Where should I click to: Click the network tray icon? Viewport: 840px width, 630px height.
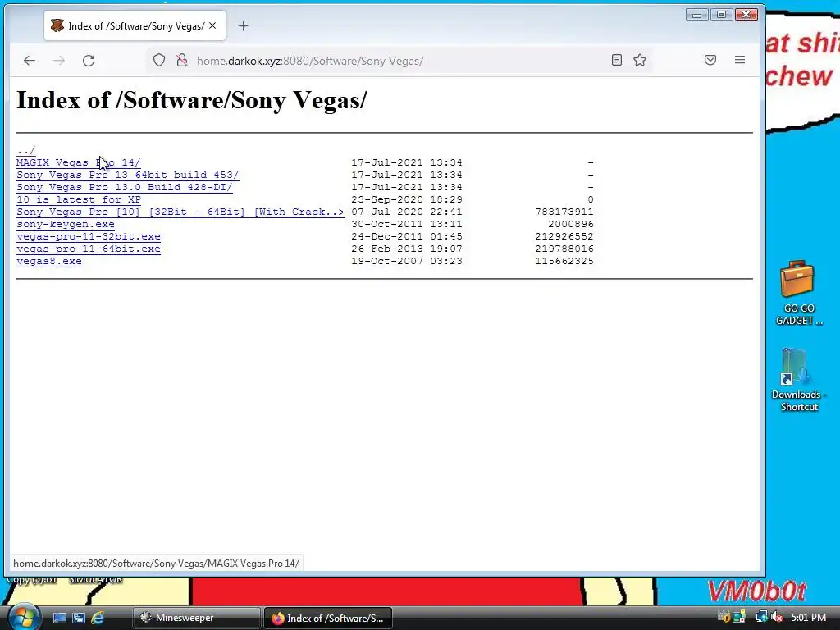[760, 618]
